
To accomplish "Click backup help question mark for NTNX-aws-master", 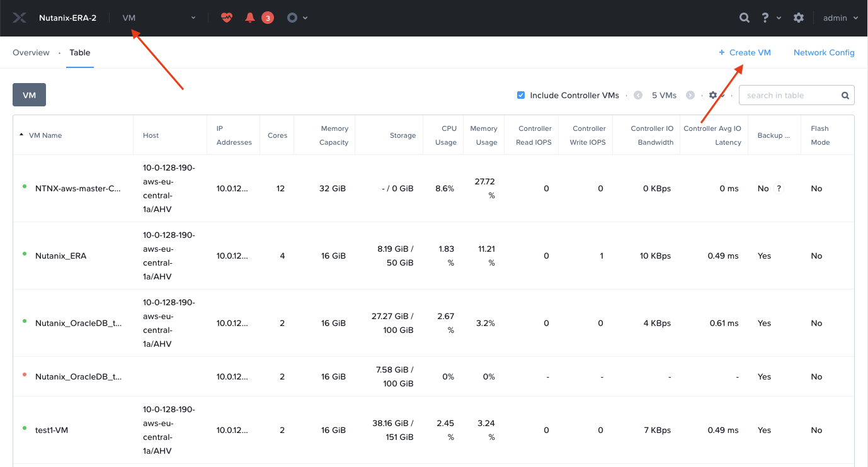I will [x=779, y=188].
